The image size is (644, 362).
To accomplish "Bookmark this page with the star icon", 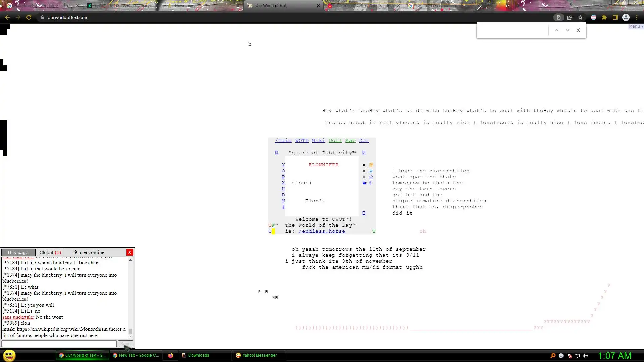I will coord(580,17).
